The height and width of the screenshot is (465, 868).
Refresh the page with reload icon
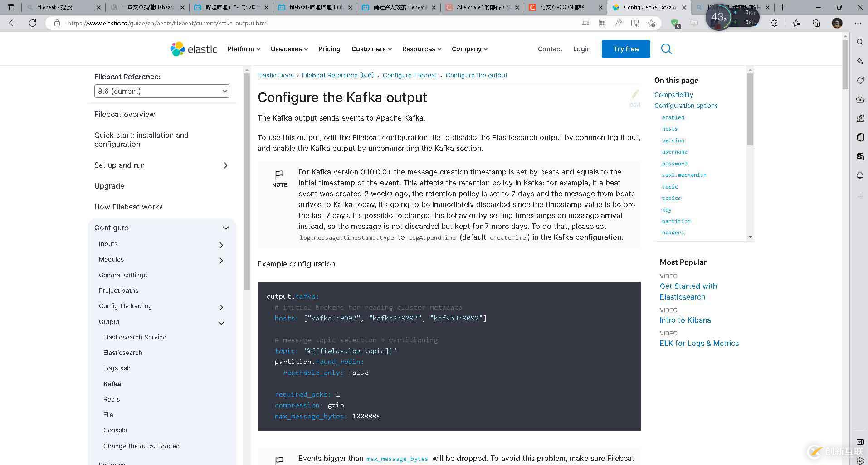pyautogui.click(x=33, y=23)
